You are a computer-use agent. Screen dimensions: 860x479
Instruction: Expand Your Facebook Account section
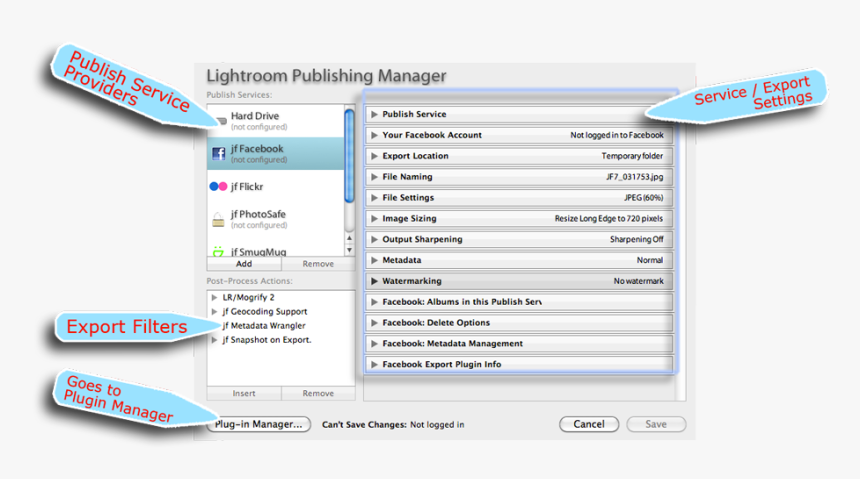coord(374,135)
